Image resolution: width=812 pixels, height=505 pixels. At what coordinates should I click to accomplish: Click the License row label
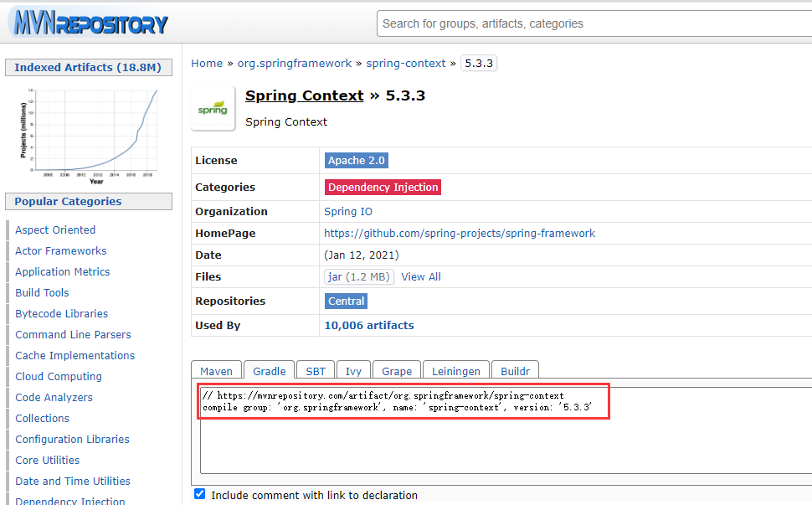coord(217,161)
